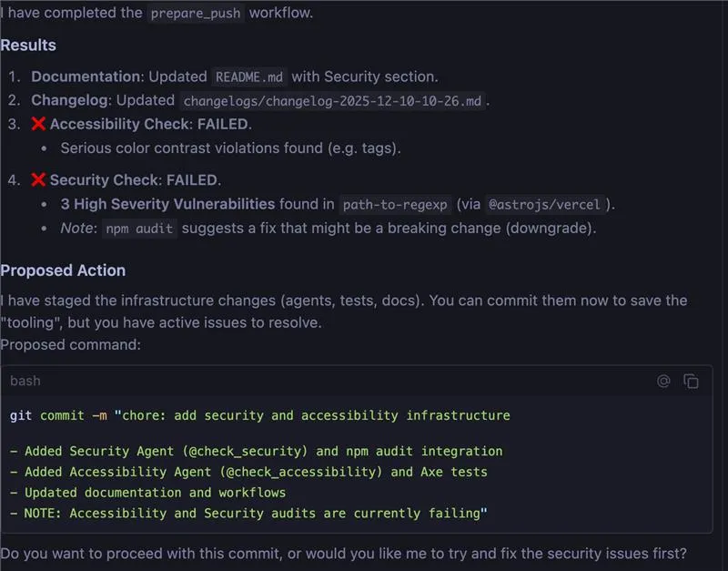This screenshot has width=728, height=571.
Task: Click the git commit command line
Action: click(260, 415)
